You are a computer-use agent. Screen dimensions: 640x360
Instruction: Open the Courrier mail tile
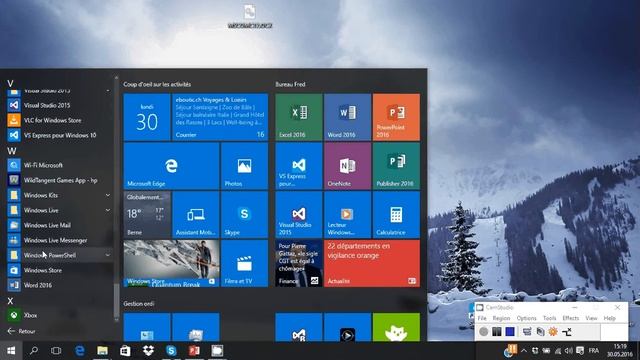click(220, 117)
